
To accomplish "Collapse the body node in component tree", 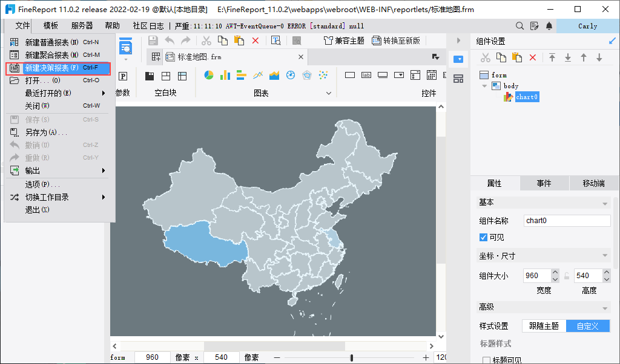I will 484,86.
